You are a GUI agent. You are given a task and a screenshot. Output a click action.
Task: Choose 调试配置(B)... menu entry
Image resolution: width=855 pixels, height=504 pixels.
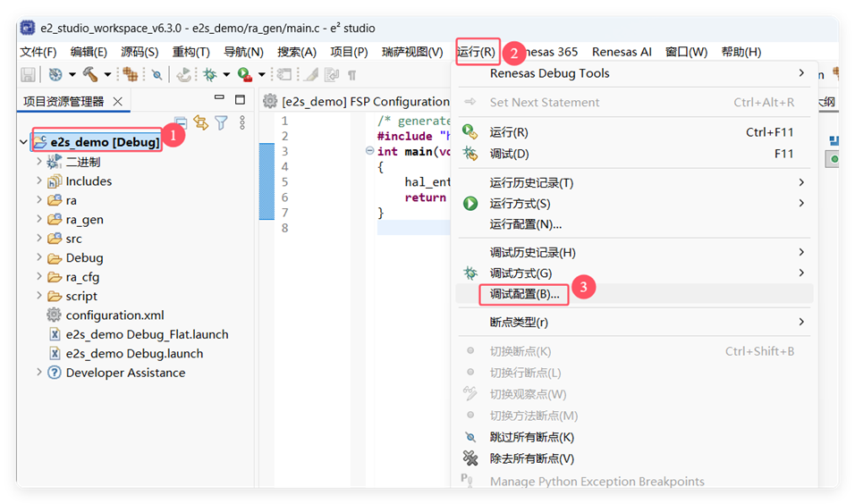coord(634,294)
